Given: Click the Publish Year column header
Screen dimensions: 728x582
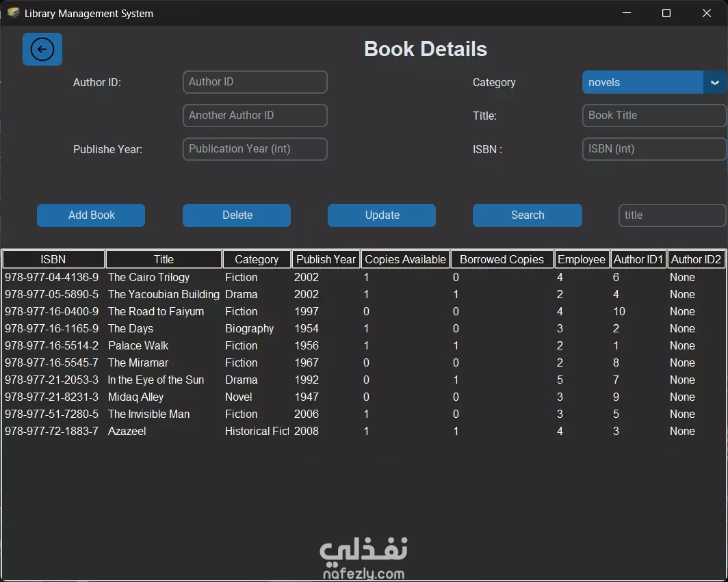Looking at the screenshot, I should pos(326,259).
